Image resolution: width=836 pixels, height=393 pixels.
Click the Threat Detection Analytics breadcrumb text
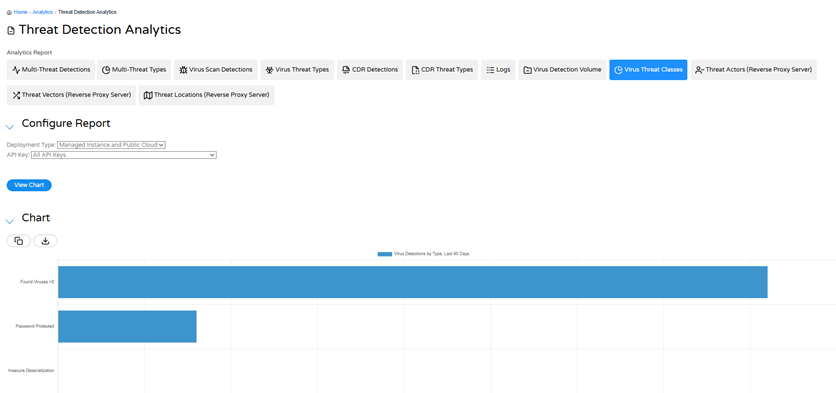(87, 12)
